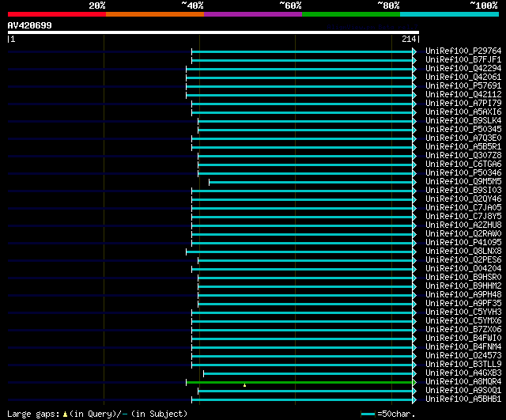Choose the UniRef100_Q307Z8 label
Viewport: 506px width, 420px height.
click(463, 155)
